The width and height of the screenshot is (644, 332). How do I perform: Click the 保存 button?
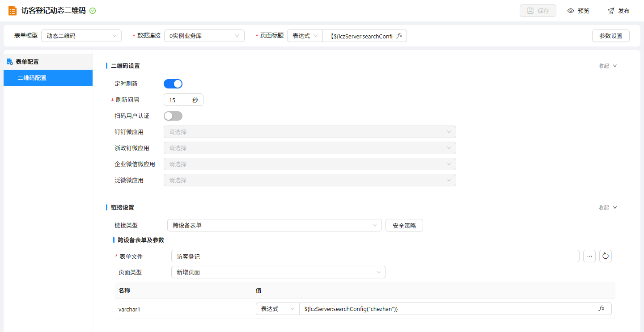point(538,11)
